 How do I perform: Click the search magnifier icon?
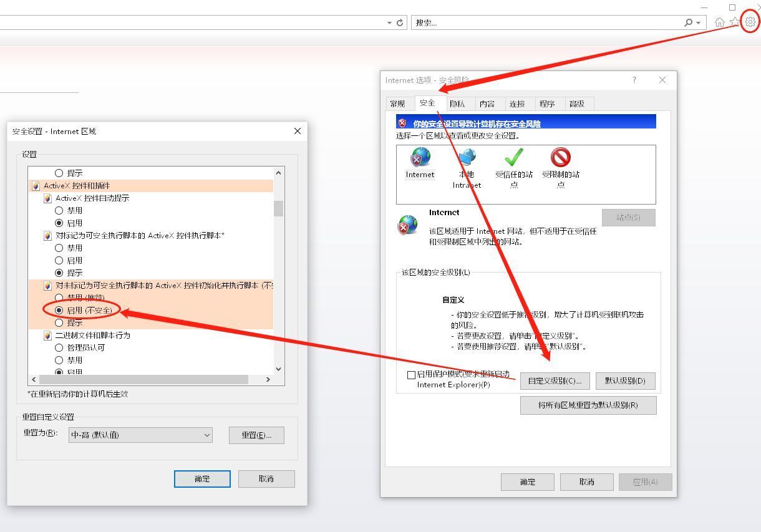click(x=688, y=22)
